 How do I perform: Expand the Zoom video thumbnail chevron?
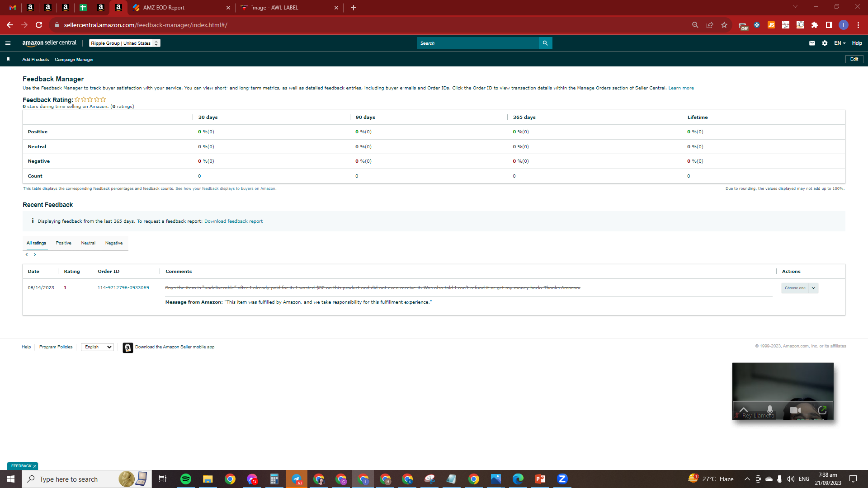pos(744,410)
